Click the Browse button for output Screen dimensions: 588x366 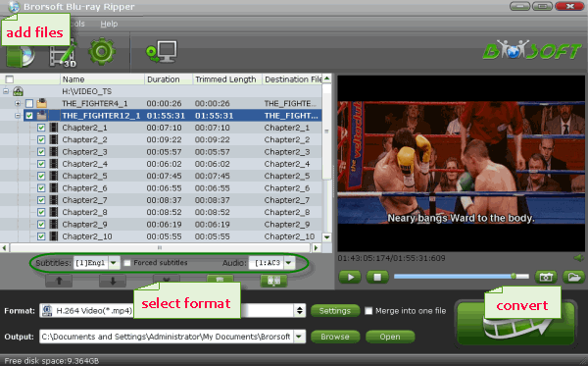pyautogui.click(x=335, y=337)
